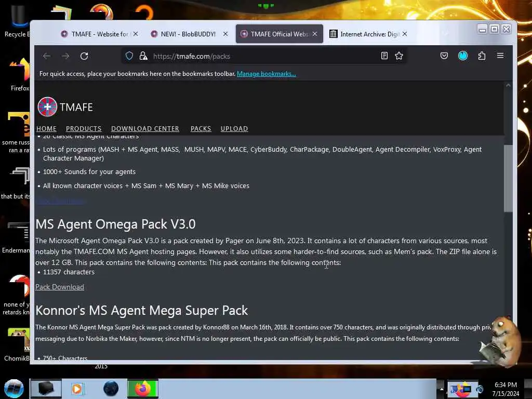The image size is (532, 399).
Task: Open the dark box taskbar application
Action: pos(46,389)
